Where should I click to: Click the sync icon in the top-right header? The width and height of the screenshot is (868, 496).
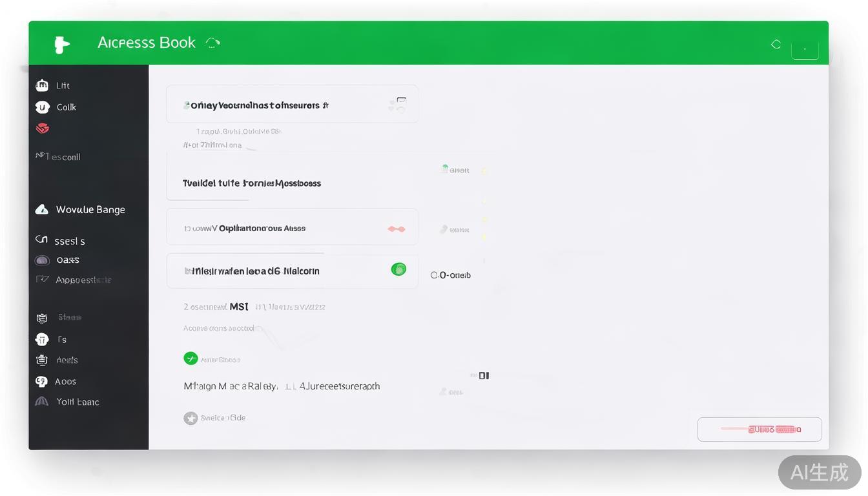click(x=776, y=44)
